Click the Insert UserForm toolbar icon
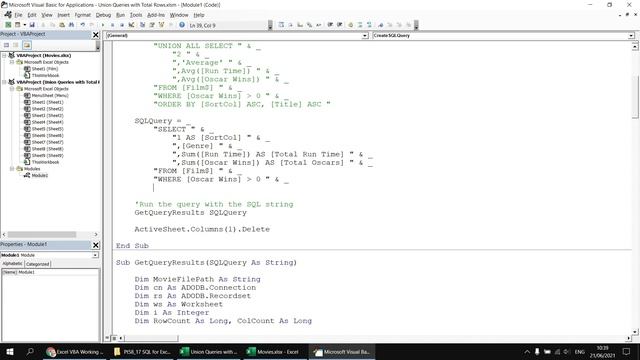 17,25
